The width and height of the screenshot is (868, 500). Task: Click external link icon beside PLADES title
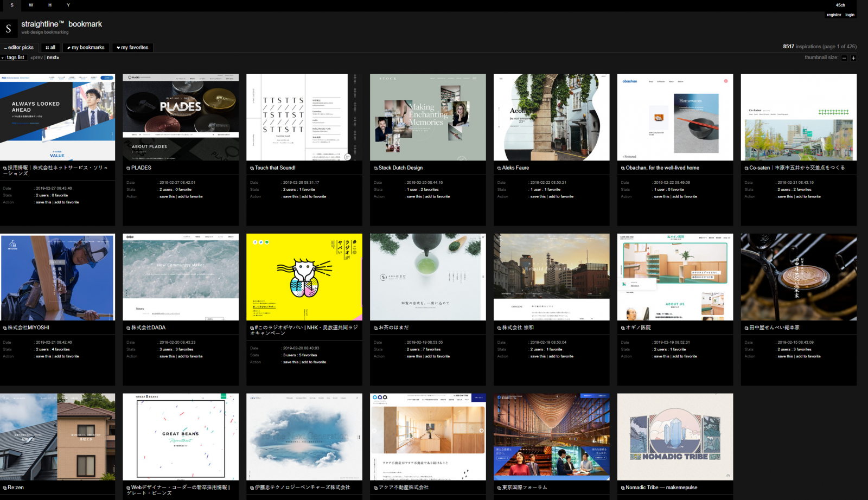129,168
